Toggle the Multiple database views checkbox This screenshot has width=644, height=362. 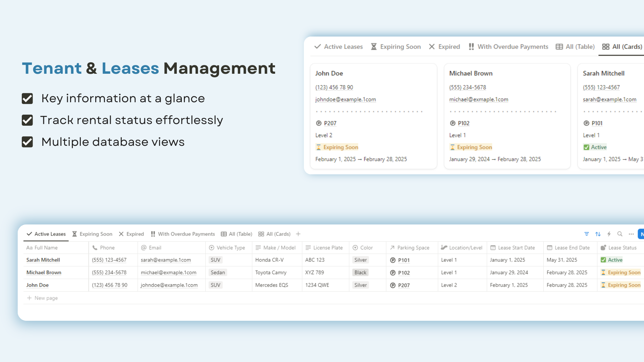[x=27, y=142]
